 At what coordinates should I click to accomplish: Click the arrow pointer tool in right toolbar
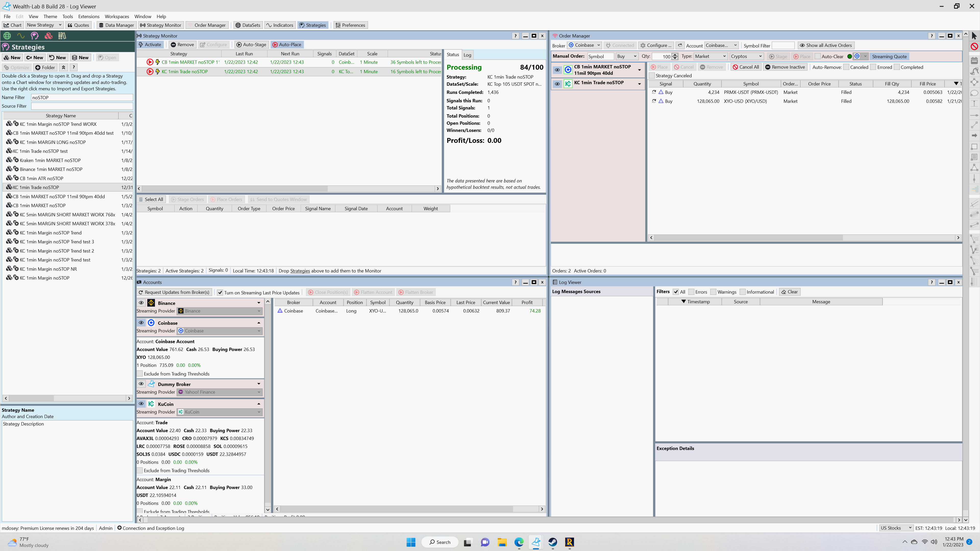pyautogui.click(x=974, y=36)
